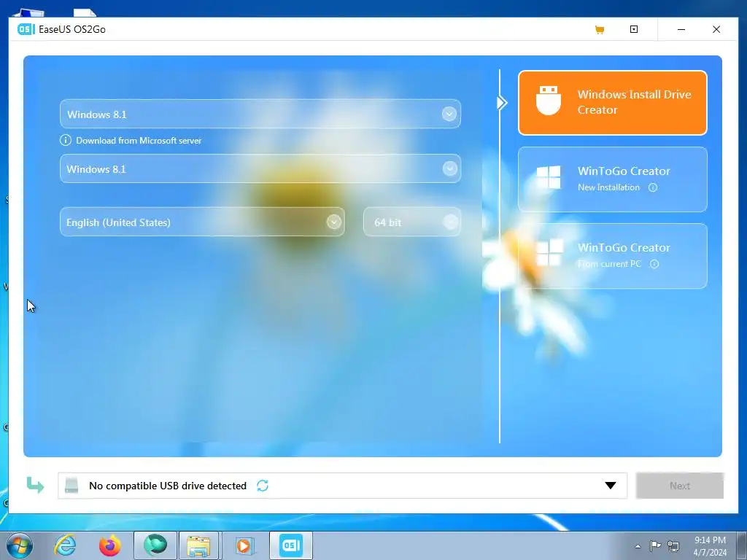
Task: Click info icon next to New Installation
Action: click(653, 187)
